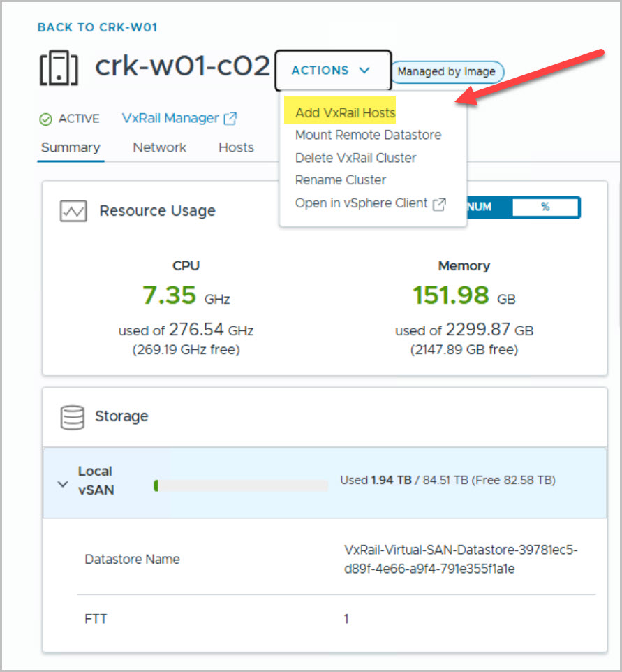This screenshot has height=672, width=622.
Task: Collapse the Local vSAN storage row
Action: coord(63,483)
